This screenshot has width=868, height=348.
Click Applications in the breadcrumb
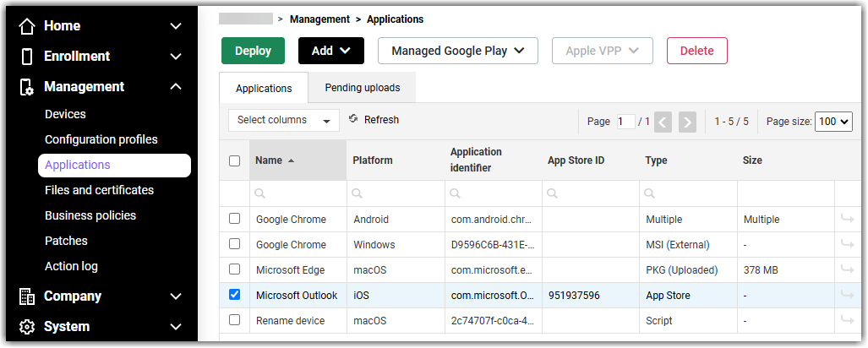click(396, 19)
